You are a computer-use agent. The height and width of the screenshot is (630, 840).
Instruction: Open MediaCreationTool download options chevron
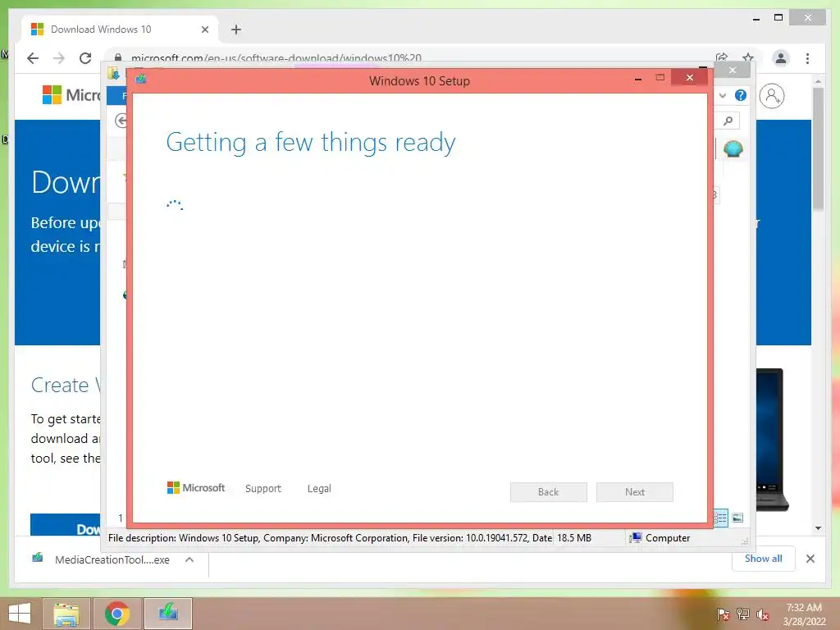[189, 559]
